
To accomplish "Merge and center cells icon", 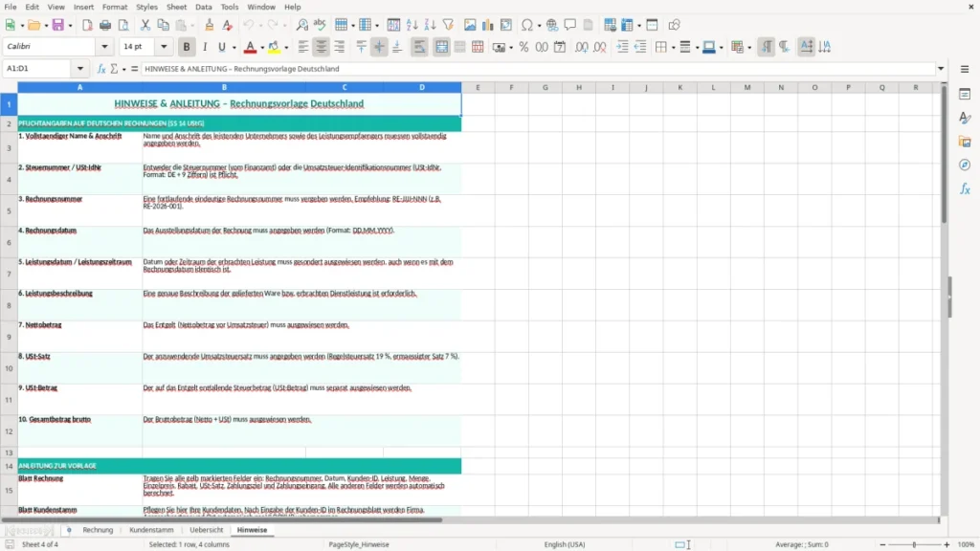I will [x=442, y=47].
